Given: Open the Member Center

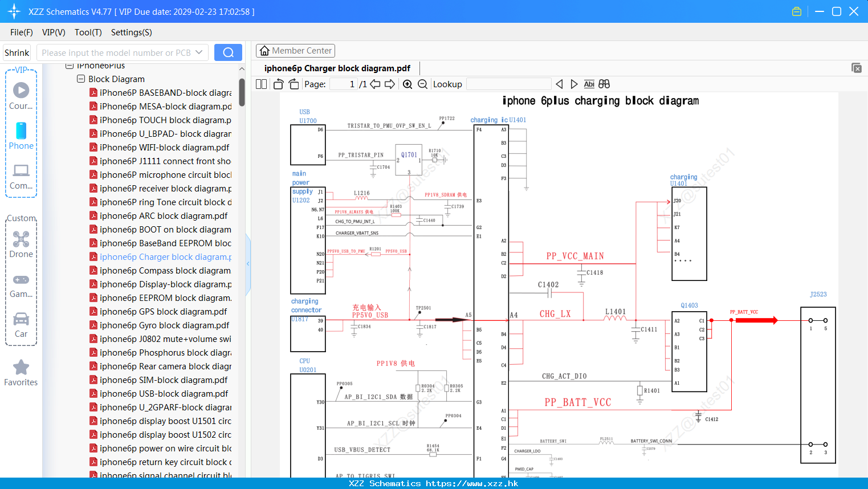Looking at the screenshot, I should [295, 51].
